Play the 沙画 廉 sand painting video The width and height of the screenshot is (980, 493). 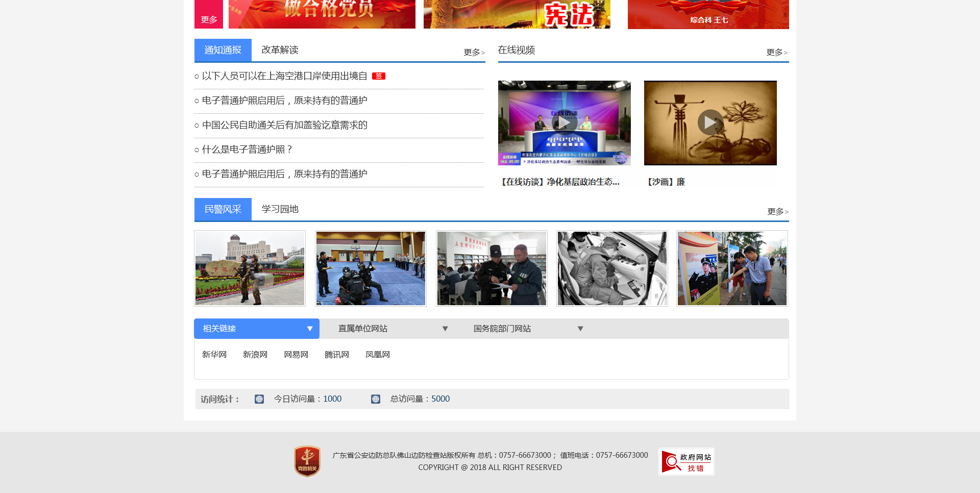click(x=710, y=122)
